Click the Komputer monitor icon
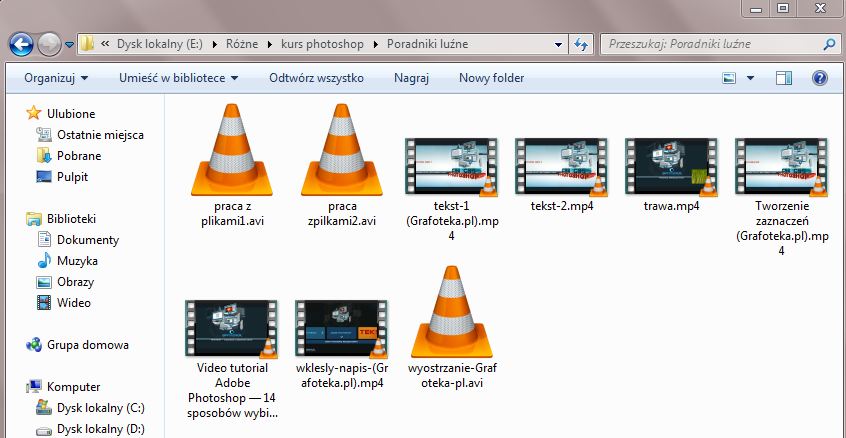 point(33,387)
